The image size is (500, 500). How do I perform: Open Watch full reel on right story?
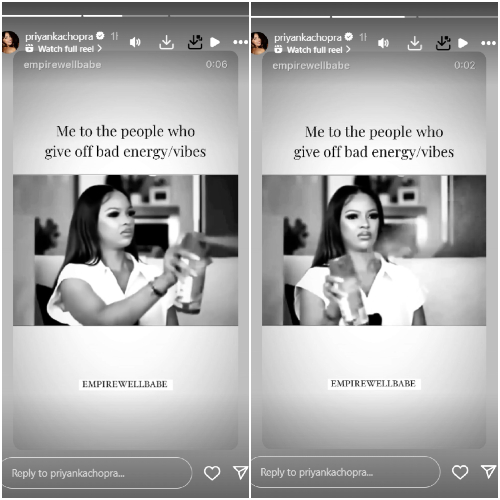[x=312, y=50]
